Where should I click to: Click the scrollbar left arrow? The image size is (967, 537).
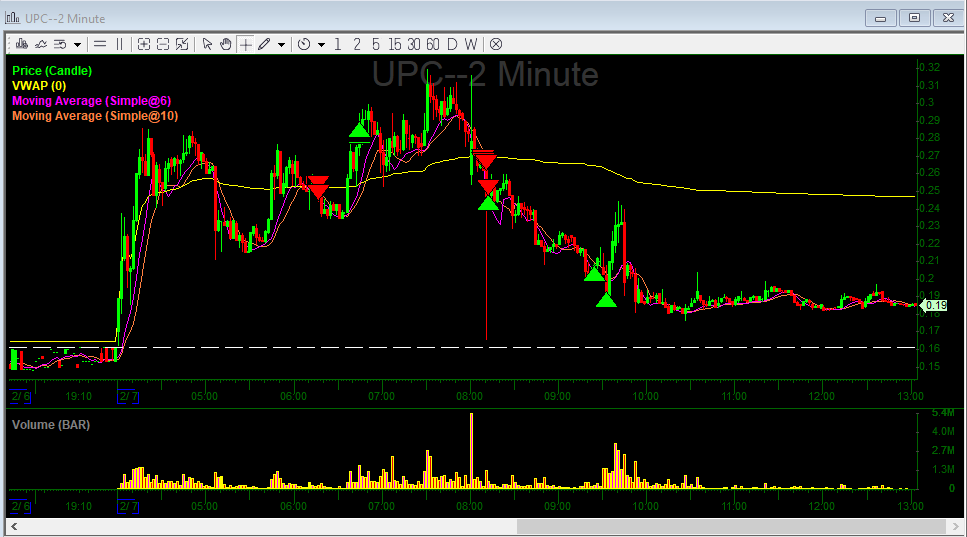[14, 527]
